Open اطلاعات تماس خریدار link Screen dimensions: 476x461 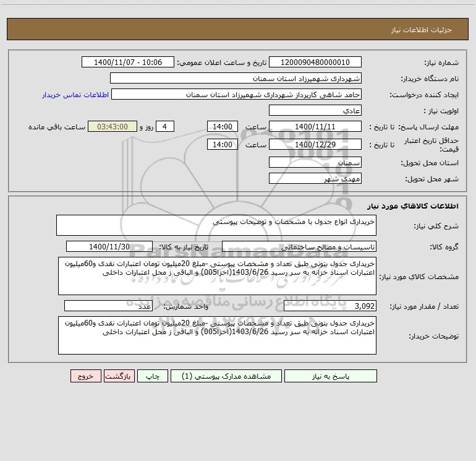(x=75, y=95)
